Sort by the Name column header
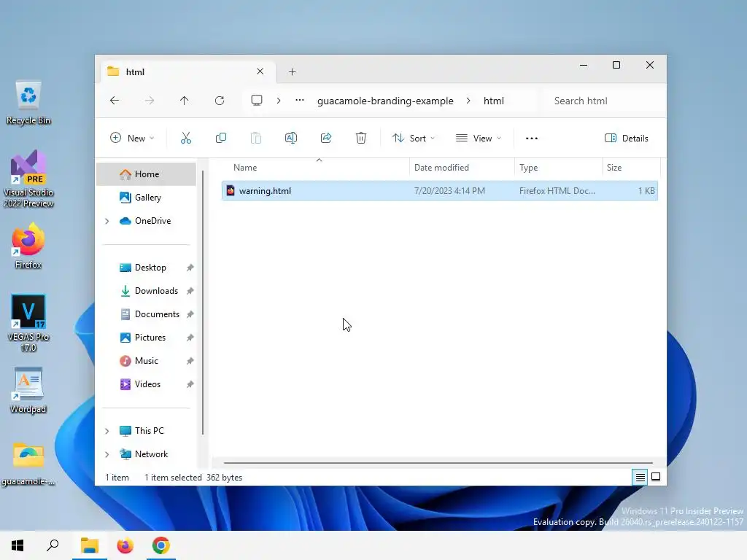Viewport: 747px width, 560px height. click(x=314, y=168)
